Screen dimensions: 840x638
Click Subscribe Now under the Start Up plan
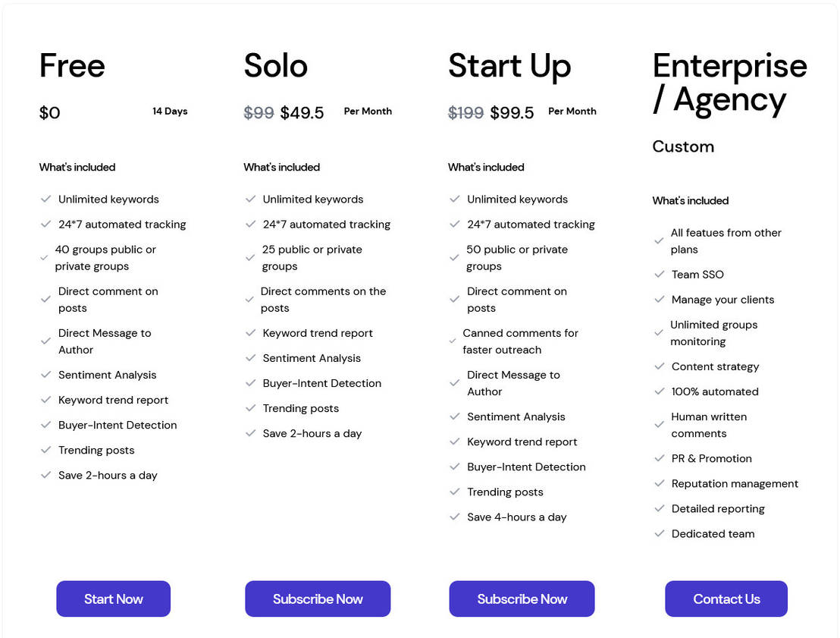click(522, 599)
